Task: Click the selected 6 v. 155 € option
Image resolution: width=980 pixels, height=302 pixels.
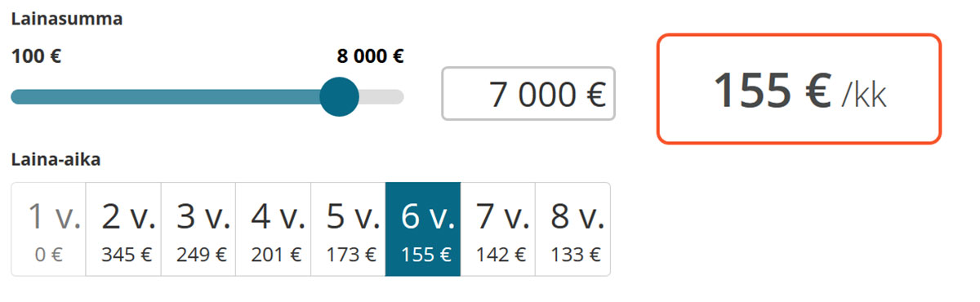Action: pos(423,229)
